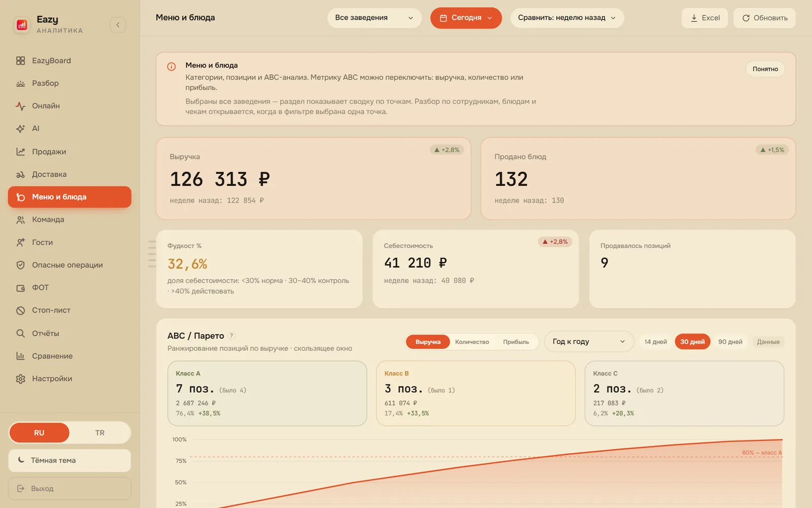Open the Год к году dropdown

589,341
